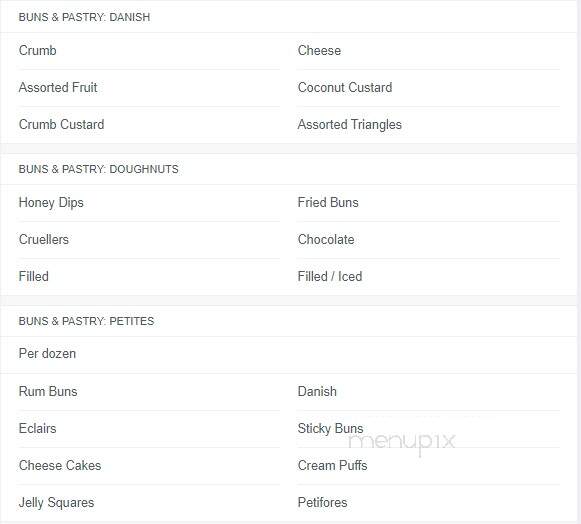Click Rum Buns petite item
The image size is (581, 524).
coord(48,391)
